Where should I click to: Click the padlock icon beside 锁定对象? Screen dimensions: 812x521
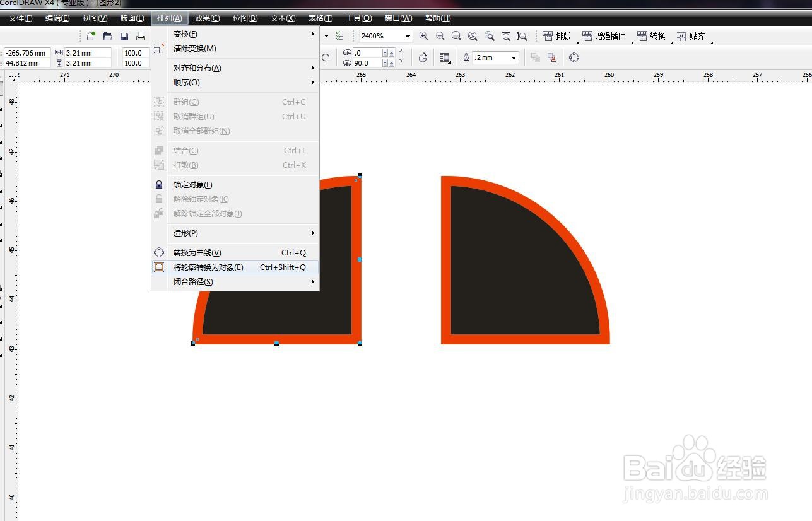[159, 185]
